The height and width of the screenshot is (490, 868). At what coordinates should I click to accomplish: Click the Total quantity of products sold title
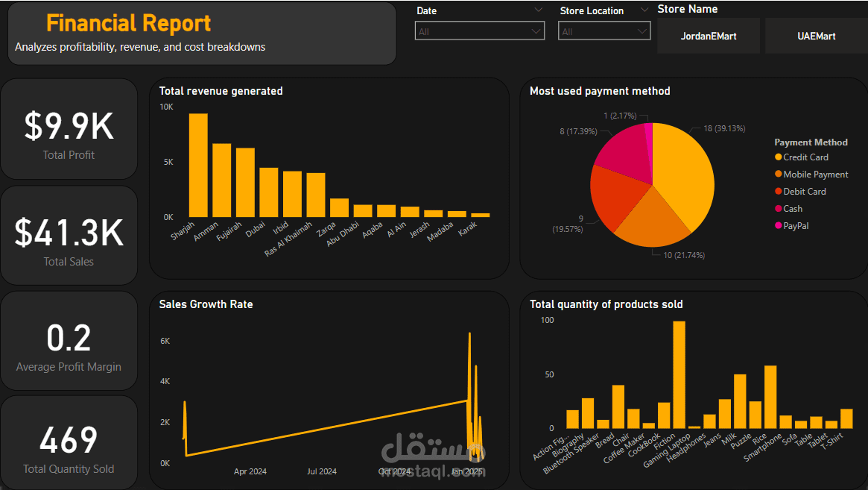[606, 304]
